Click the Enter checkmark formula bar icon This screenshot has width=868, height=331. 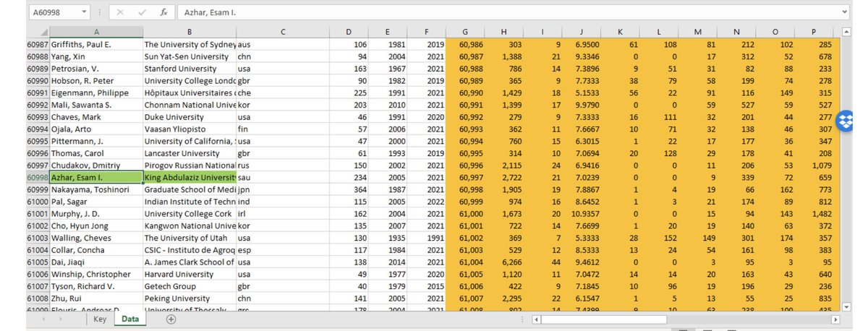pos(143,12)
